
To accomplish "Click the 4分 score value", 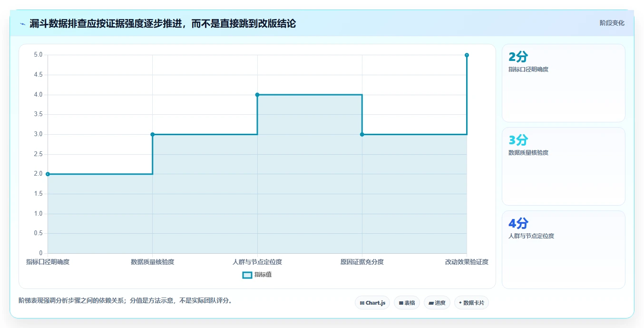I will pyautogui.click(x=518, y=224).
